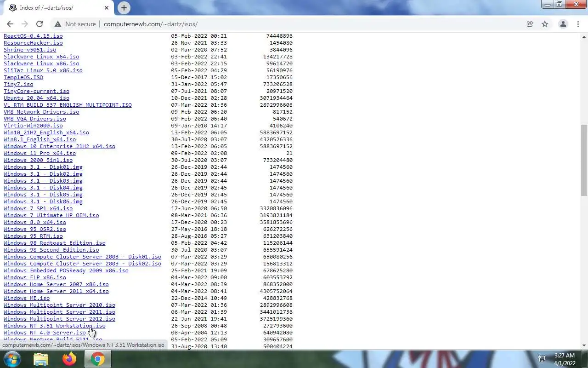Viewport: 588px width, 368px height.
Task: Click the Not secure warning icon
Action: coord(58,24)
